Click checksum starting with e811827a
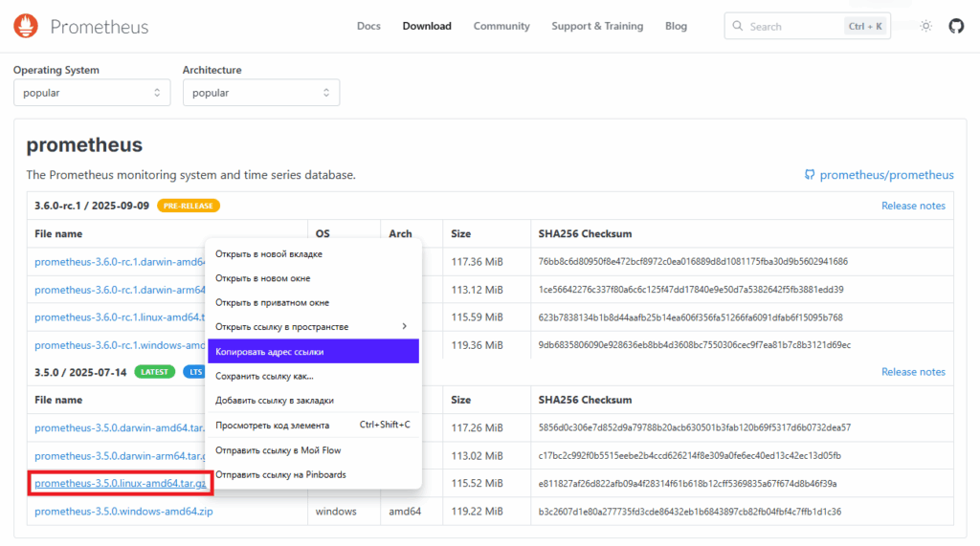This screenshot has width=980, height=546. coord(687,484)
